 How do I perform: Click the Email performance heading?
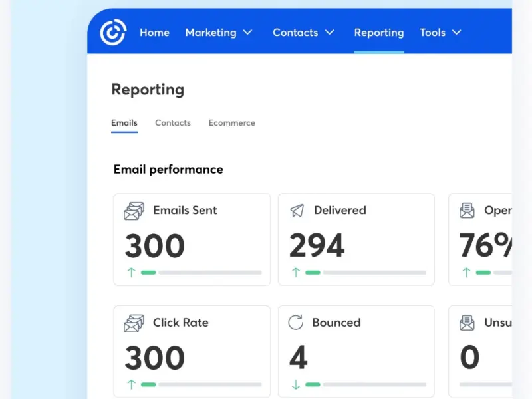168,170
